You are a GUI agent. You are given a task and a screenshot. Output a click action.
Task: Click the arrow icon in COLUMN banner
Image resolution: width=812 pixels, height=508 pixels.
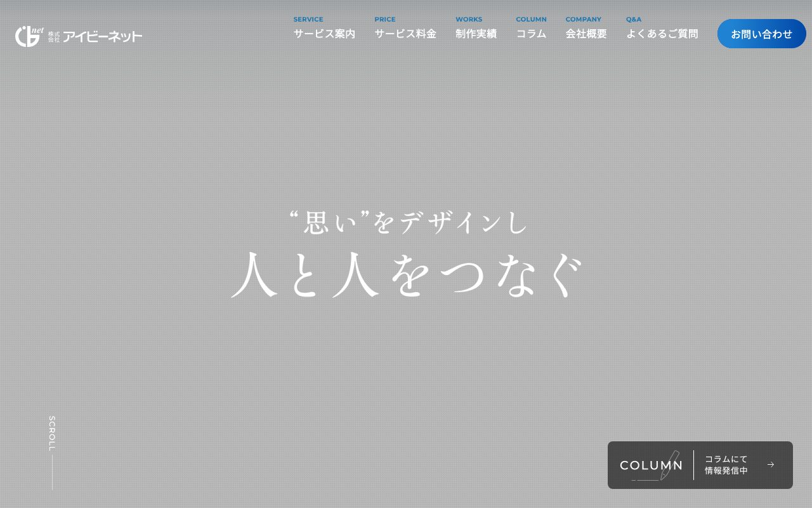(771, 465)
